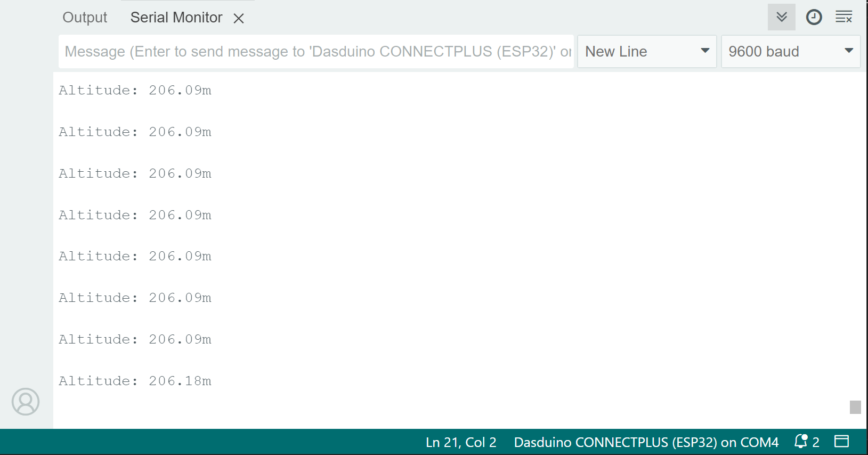Toggle the bottom panel icon in status bar

[841, 442]
